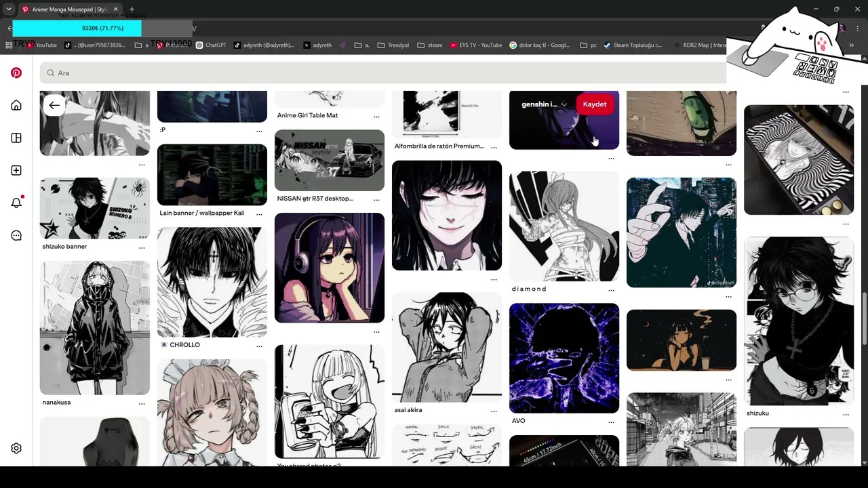Open more options for Lain banner pin
The height and width of the screenshot is (488, 868).
point(259,214)
